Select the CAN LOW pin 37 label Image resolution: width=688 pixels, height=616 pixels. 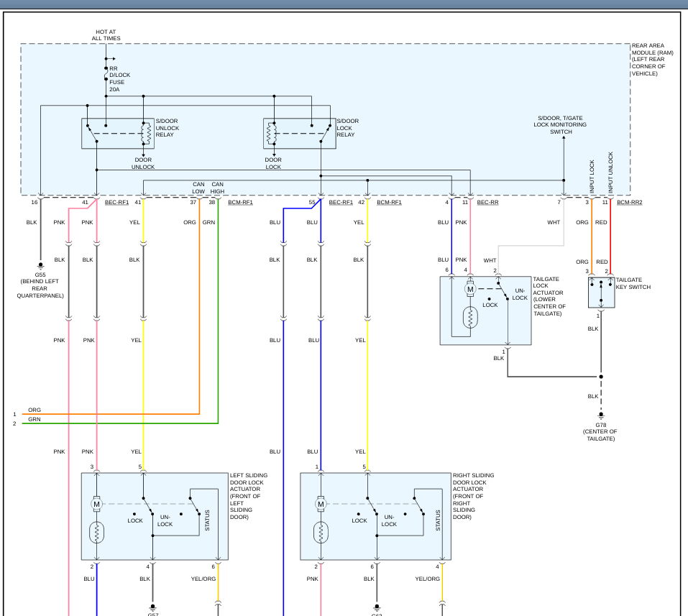point(197,188)
